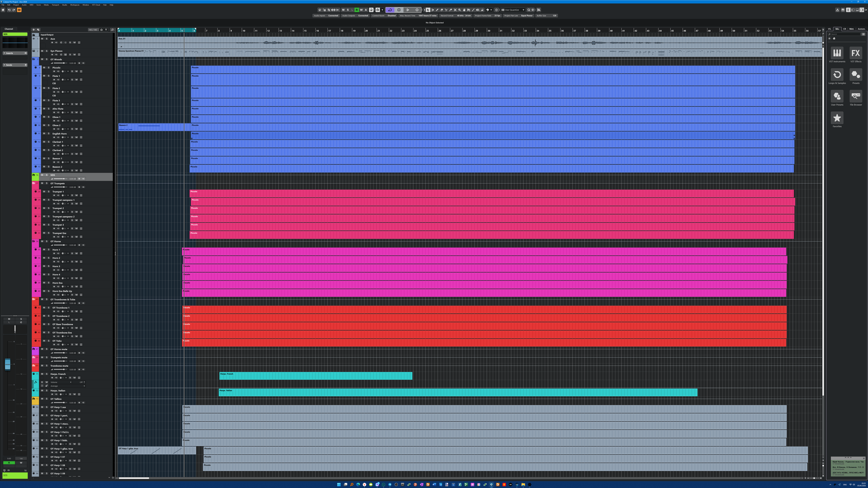Select the Erase tool in toolbar

click(442, 10)
